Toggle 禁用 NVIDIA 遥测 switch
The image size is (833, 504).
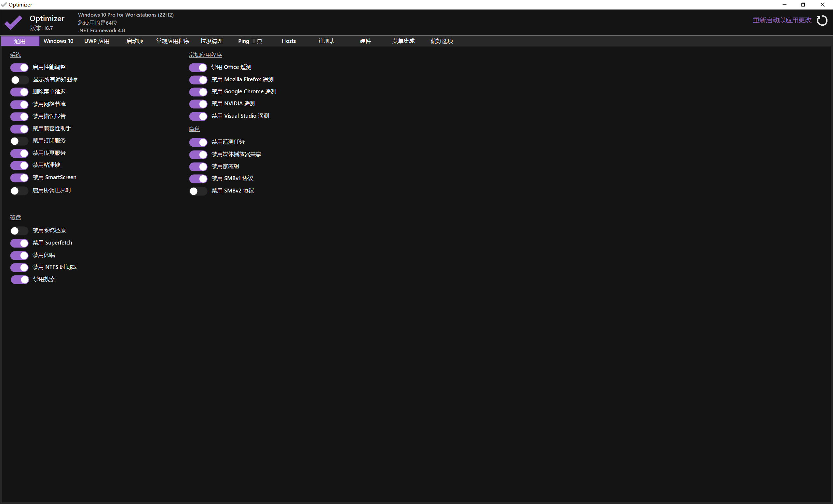coord(198,104)
